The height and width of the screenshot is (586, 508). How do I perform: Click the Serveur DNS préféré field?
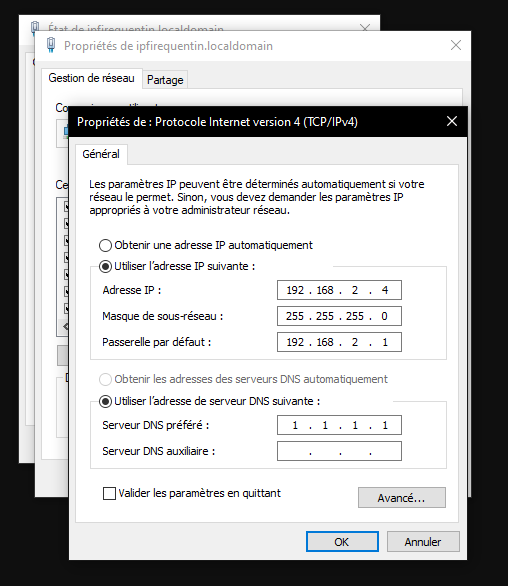339,425
